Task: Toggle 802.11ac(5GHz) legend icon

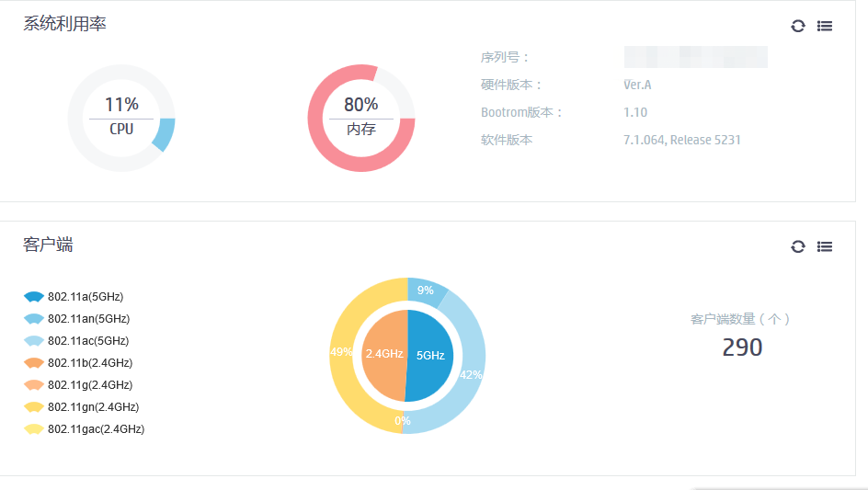Action: click(34, 341)
